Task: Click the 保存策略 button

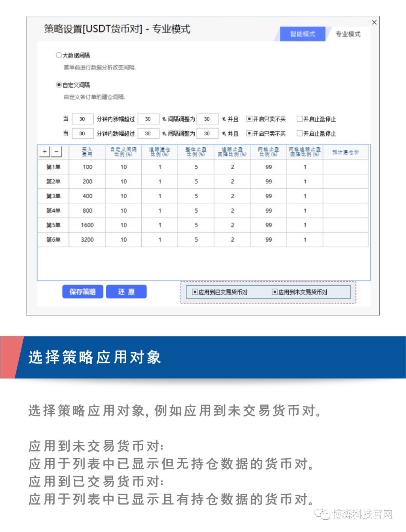Action: 83,292
